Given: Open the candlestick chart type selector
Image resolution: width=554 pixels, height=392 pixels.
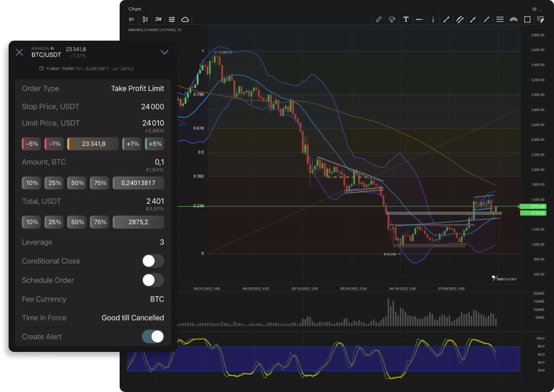Looking at the screenshot, I should tap(145, 19).
